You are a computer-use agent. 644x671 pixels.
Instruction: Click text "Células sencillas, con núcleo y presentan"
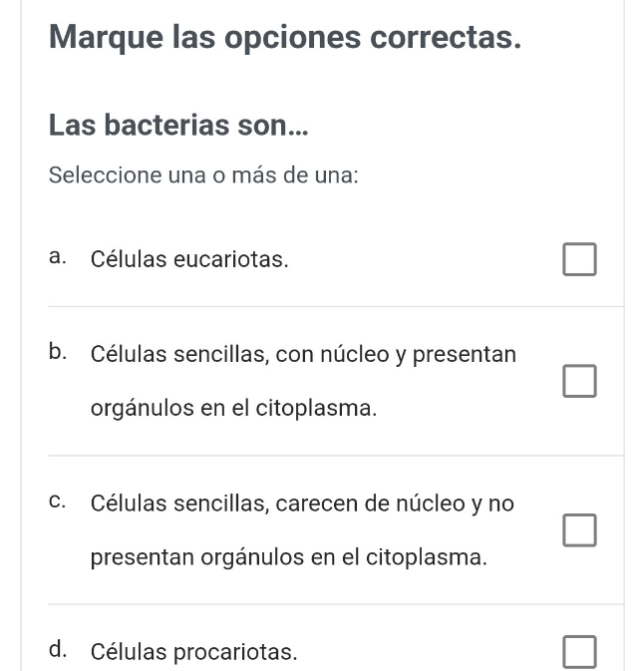coord(303,355)
